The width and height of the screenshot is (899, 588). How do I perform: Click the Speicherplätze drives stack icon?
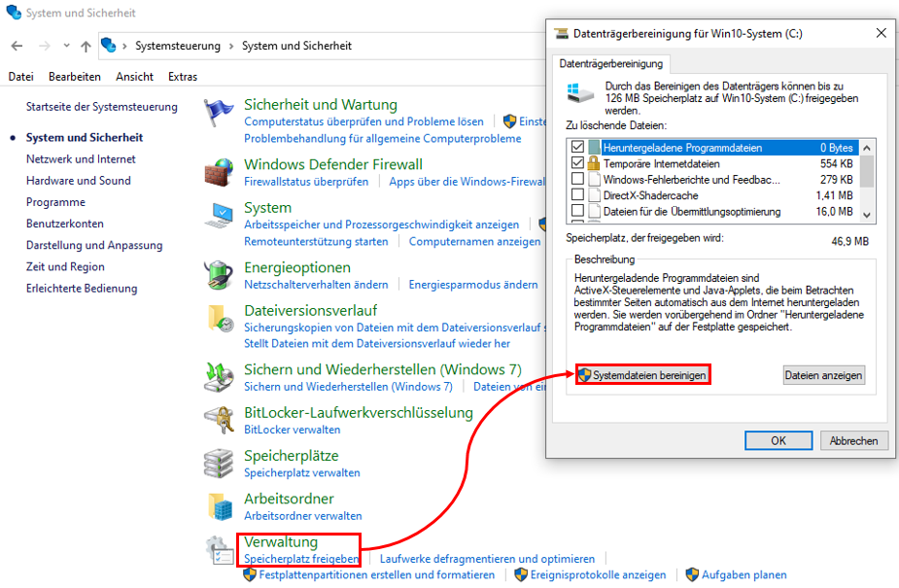coord(219,463)
